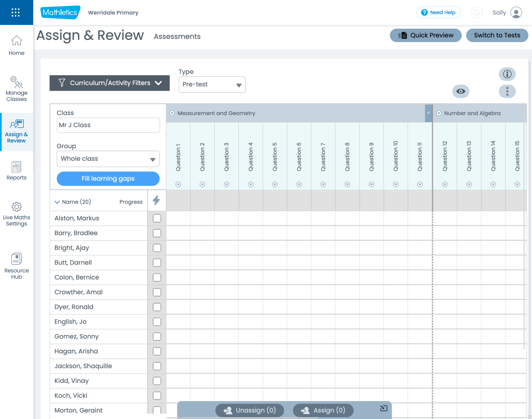The image size is (532, 419).
Task: Open the information icon
Action: 507,74
